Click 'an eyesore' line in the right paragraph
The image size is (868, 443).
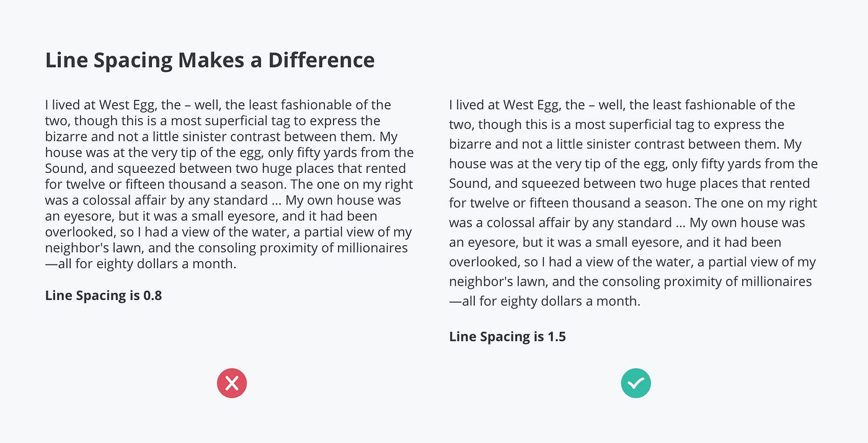615,243
